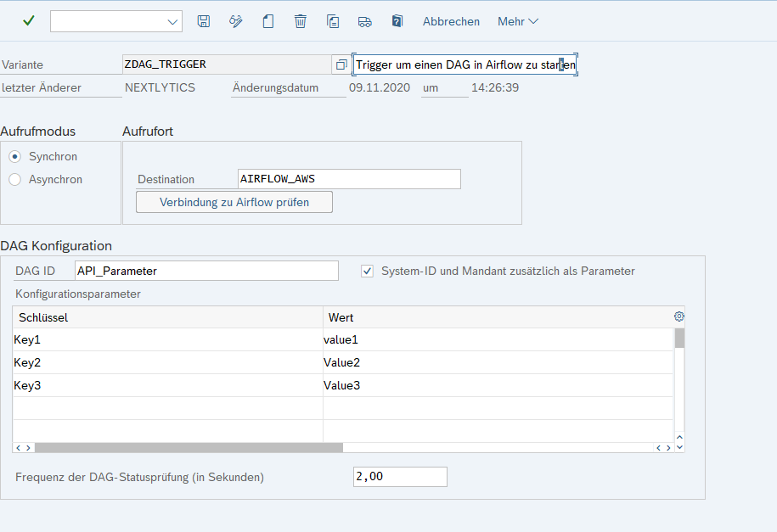Select the Asynchron radio button
The width and height of the screenshot is (777, 532).
14,179
